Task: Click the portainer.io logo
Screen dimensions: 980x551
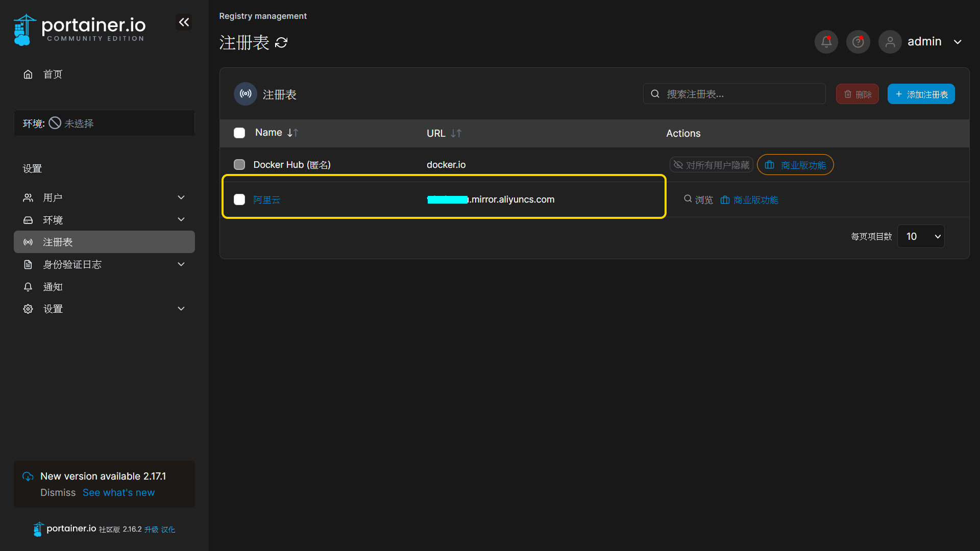Action: pos(79,30)
